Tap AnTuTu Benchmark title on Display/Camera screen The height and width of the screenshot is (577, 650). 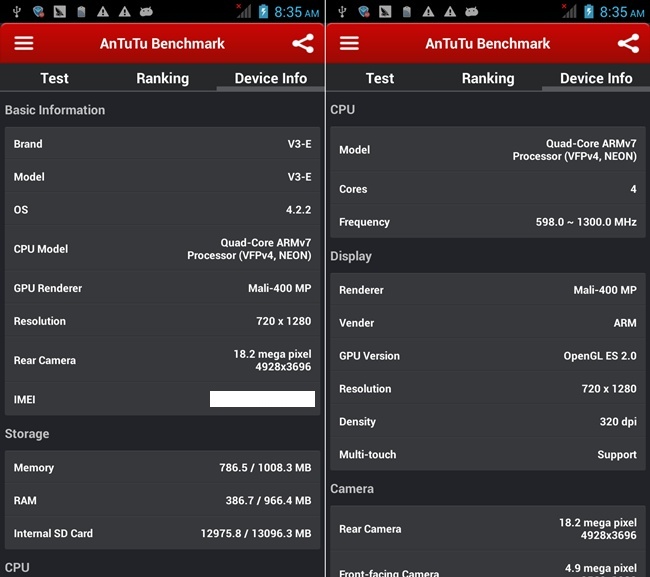[x=488, y=44]
